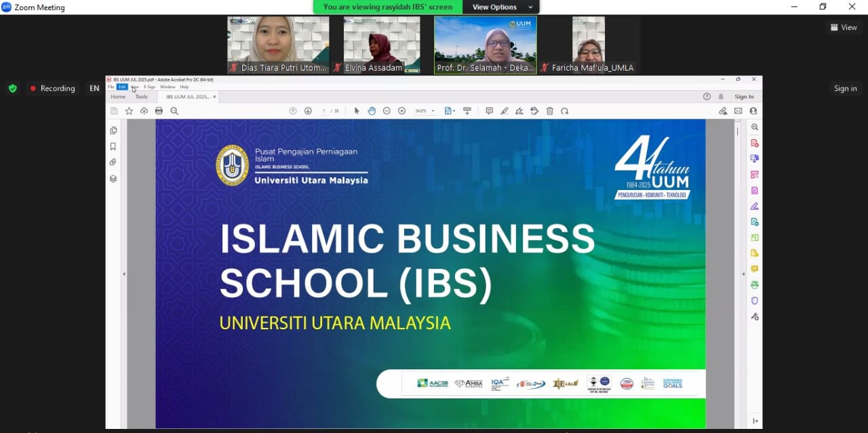The height and width of the screenshot is (433, 868).
Task: Click the Print icon in Acrobat toolbar
Action: tap(159, 111)
